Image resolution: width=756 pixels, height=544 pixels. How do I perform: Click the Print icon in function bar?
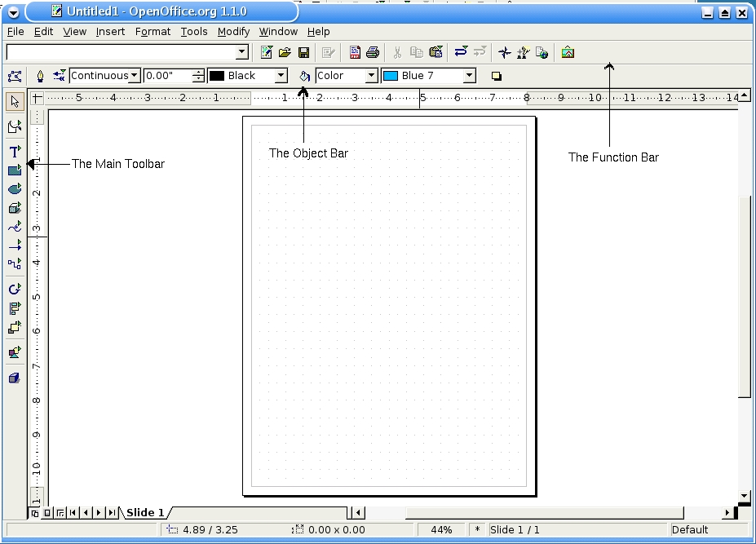pos(373,53)
